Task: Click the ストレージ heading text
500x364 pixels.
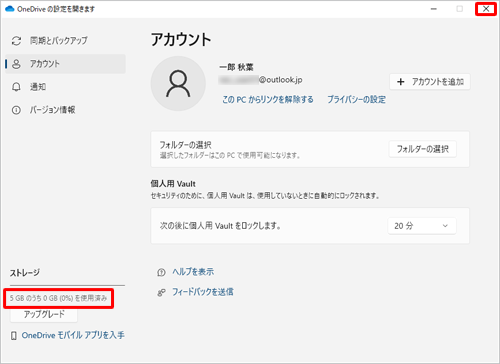Action: click(x=25, y=273)
